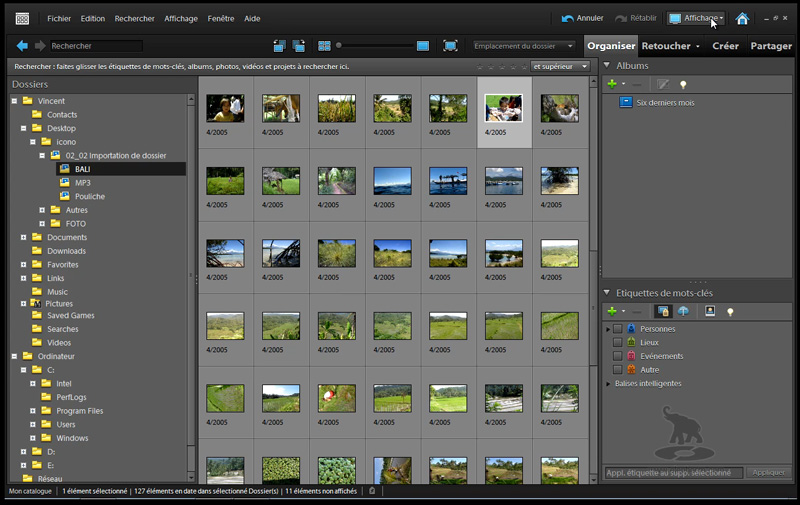Open the Retoucher tab dropdown arrow
This screenshot has height=505, width=800.
coord(698,46)
